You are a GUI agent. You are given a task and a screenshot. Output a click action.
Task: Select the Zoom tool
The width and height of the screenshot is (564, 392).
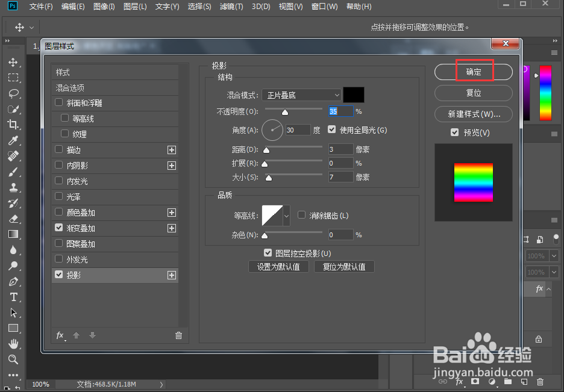tap(13, 359)
